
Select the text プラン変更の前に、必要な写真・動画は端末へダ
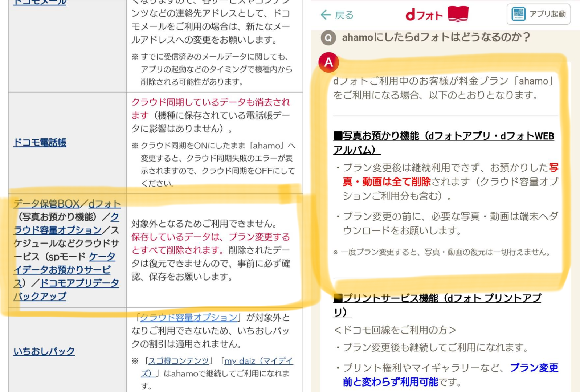pyautogui.click(x=450, y=216)
